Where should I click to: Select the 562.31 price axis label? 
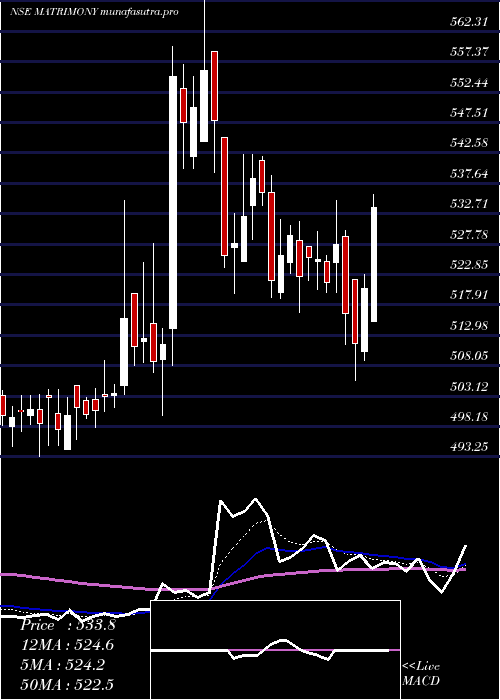pos(469,21)
